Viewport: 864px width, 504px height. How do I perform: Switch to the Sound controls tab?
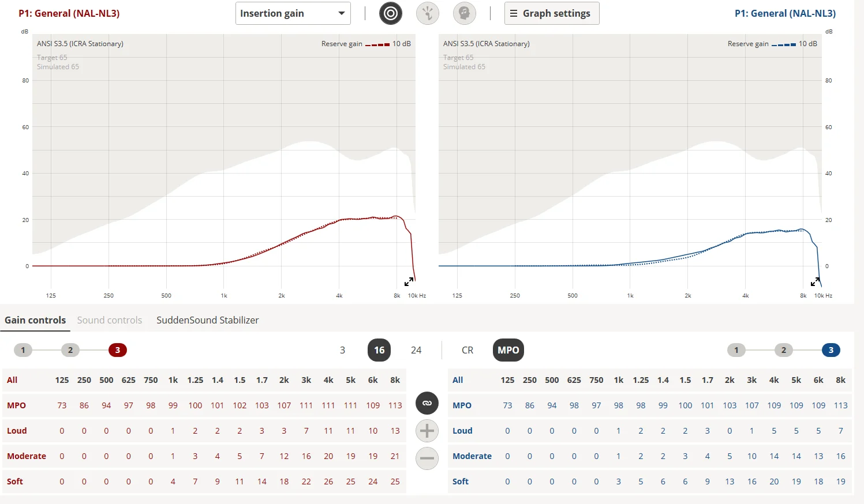click(x=110, y=320)
